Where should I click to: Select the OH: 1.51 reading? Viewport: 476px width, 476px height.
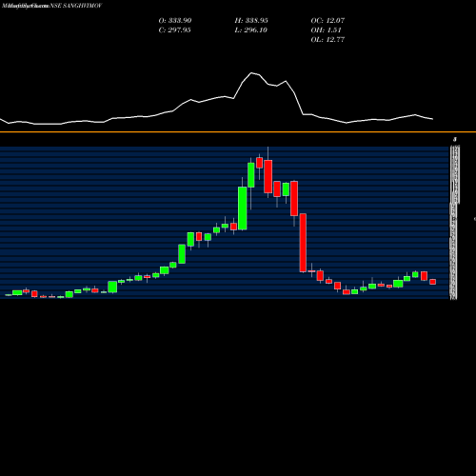click(x=326, y=30)
